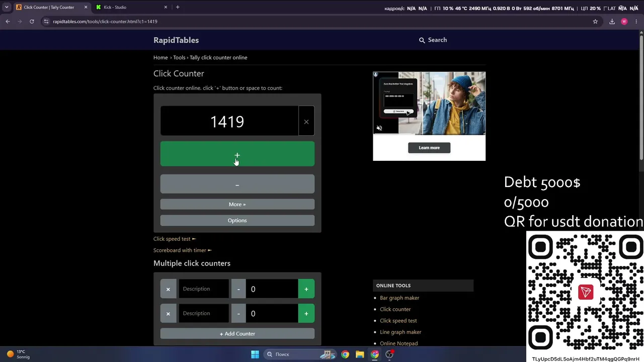Open the Click speed test sidebar link
This screenshot has width=644, height=362.
point(398,321)
